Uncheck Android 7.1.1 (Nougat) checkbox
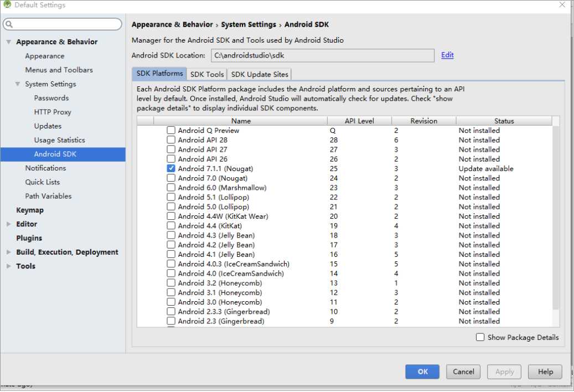The height and width of the screenshot is (392, 574). (x=170, y=168)
